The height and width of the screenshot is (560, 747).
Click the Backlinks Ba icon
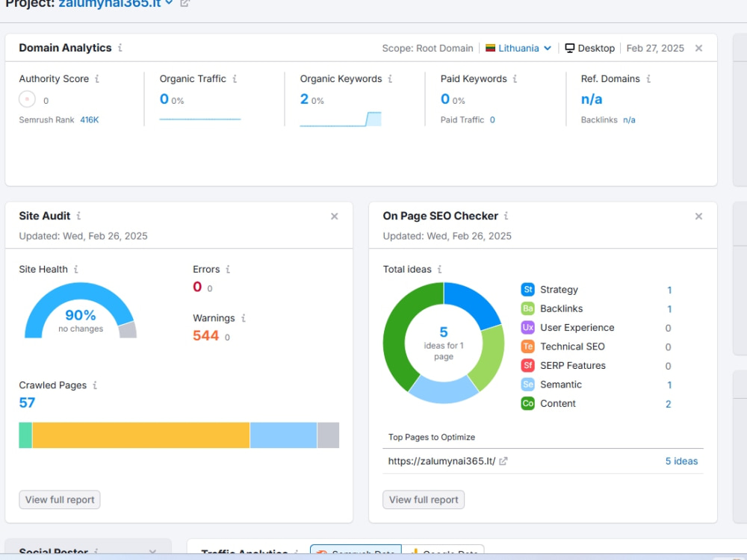pyautogui.click(x=528, y=308)
